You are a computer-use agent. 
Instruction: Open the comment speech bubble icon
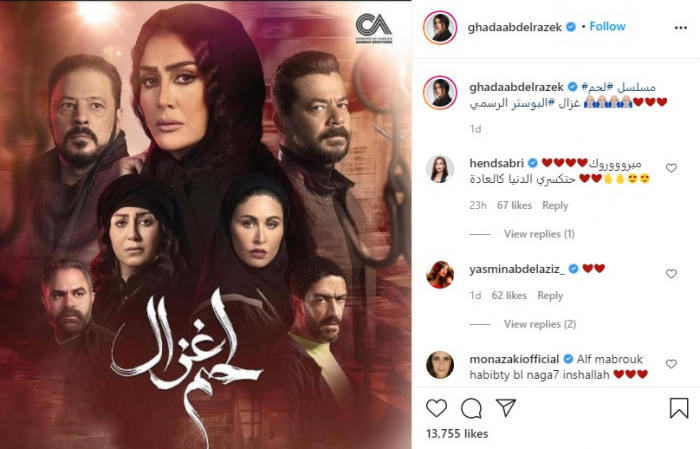(471, 408)
